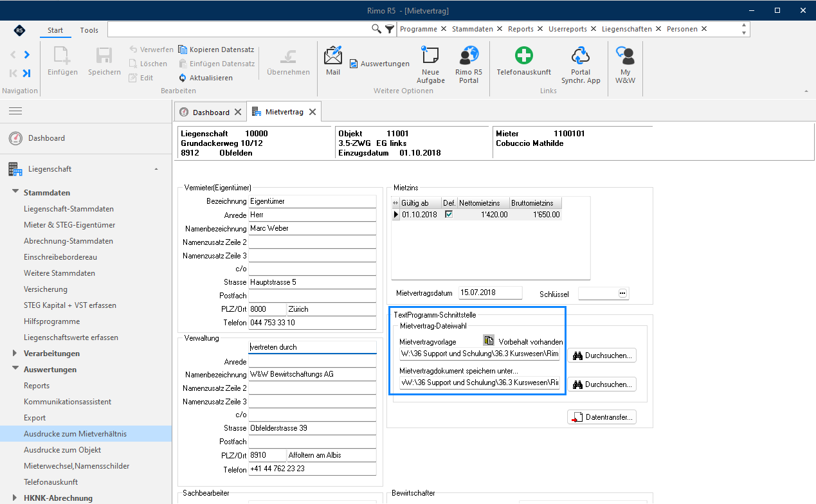The height and width of the screenshot is (504, 816).
Task: Select Kommunikationsassistent in the sidebar
Action: (x=68, y=402)
